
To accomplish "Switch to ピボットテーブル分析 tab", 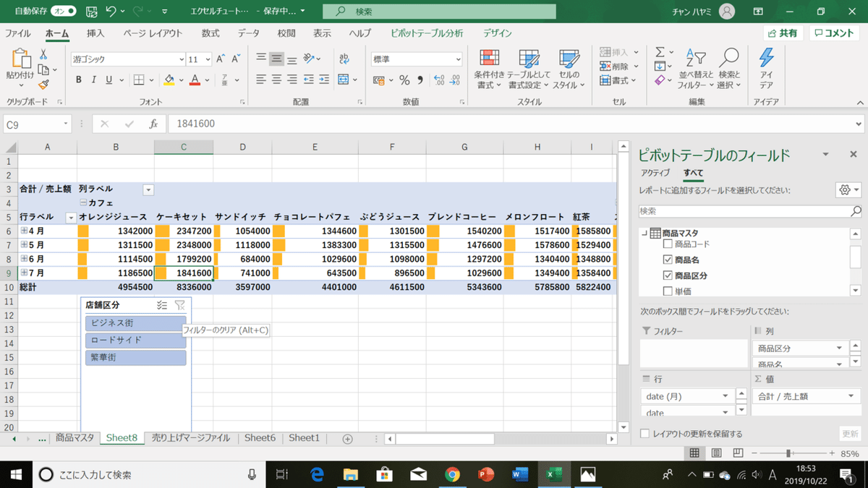I will tap(427, 33).
